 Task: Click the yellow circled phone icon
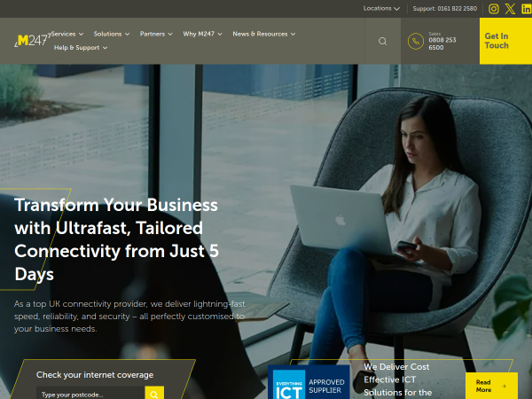pos(416,42)
